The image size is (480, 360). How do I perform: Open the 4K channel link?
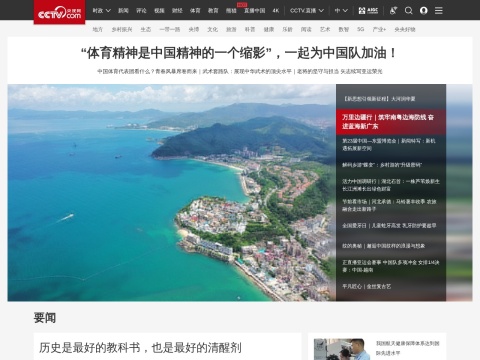click(x=276, y=11)
